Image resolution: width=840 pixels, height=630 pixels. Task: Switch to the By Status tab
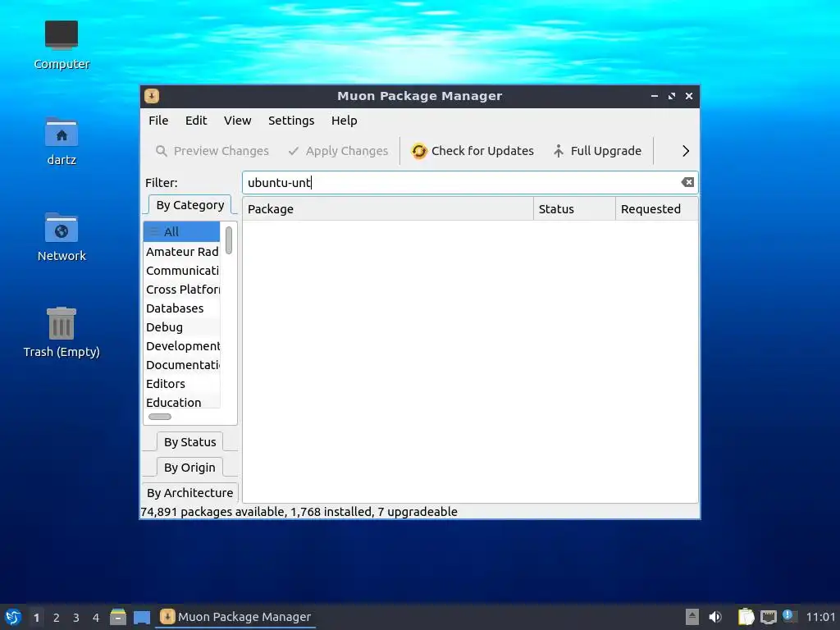tap(190, 442)
